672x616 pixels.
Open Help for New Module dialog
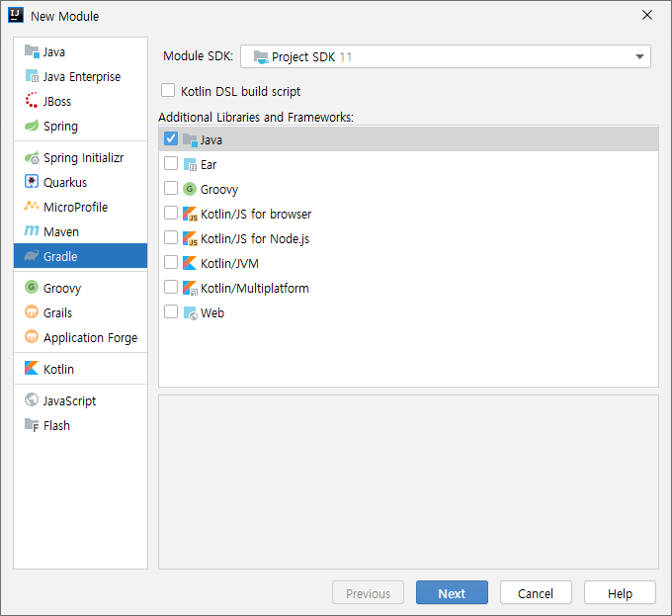(x=620, y=593)
